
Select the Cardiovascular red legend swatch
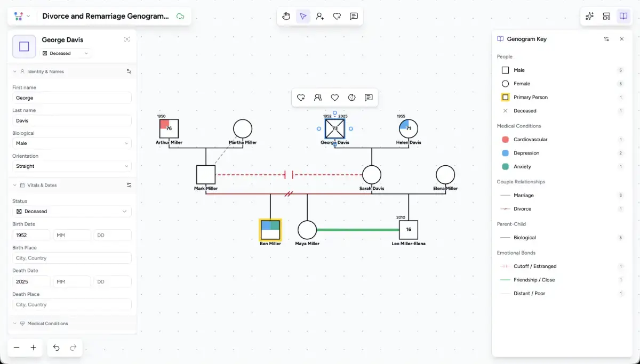click(x=506, y=139)
